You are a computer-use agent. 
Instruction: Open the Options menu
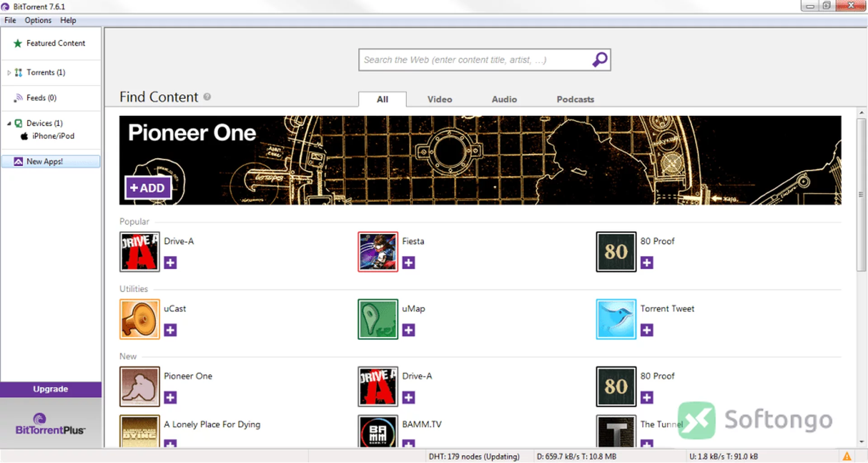click(x=38, y=20)
